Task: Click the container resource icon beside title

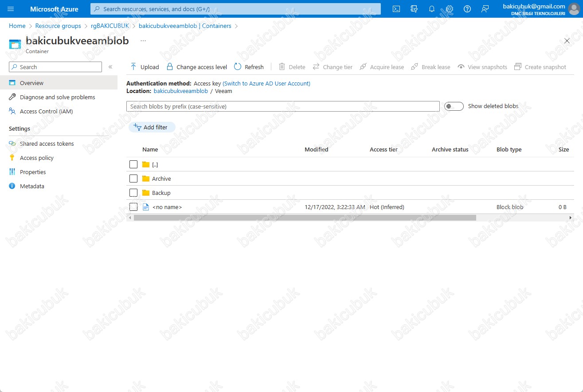Action: [x=15, y=44]
